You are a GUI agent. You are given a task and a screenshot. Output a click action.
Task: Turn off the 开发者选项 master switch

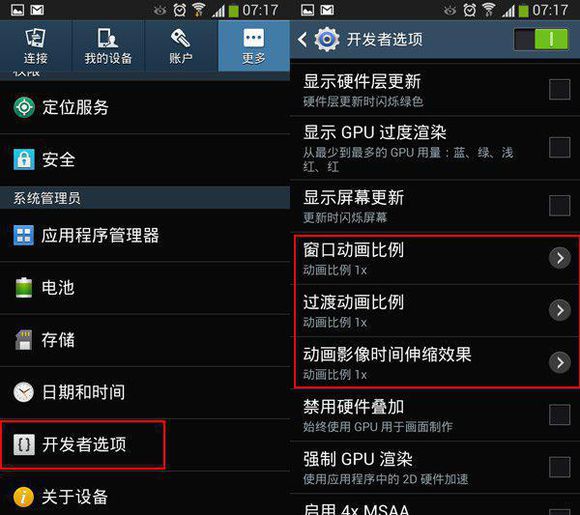(x=541, y=39)
